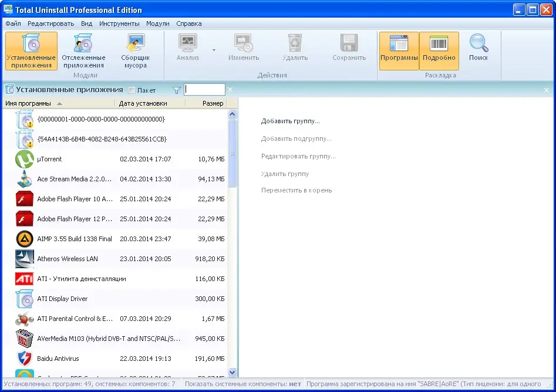
Task: Click the Удалить группу link
Action: (285, 174)
